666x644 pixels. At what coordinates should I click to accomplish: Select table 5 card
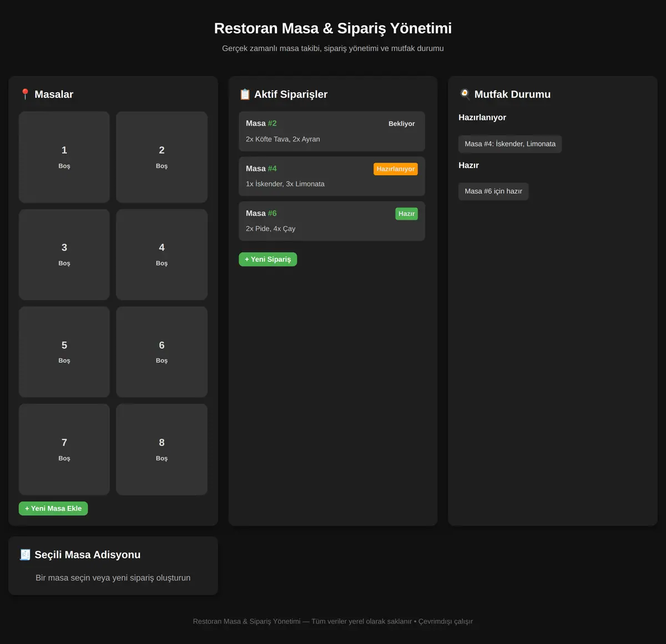coord(64,352)
